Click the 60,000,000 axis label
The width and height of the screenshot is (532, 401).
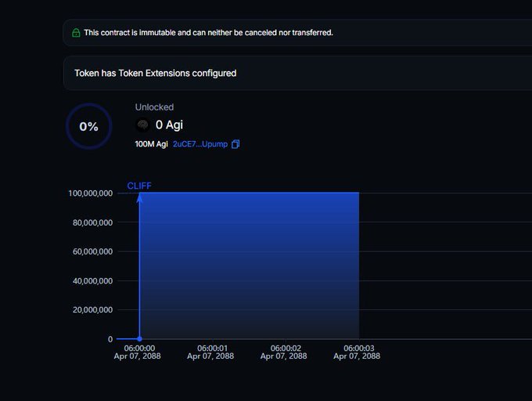(x=92, y=251)
